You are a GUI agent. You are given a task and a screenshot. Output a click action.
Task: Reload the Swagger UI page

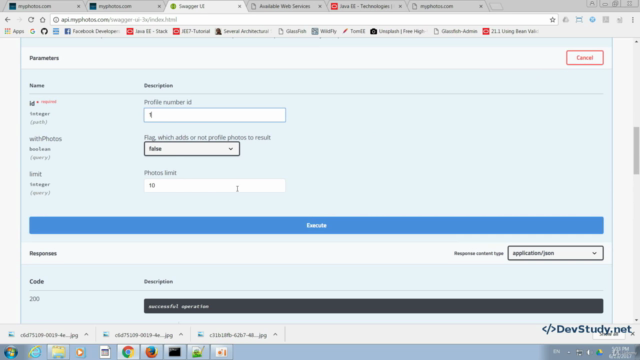31,20
